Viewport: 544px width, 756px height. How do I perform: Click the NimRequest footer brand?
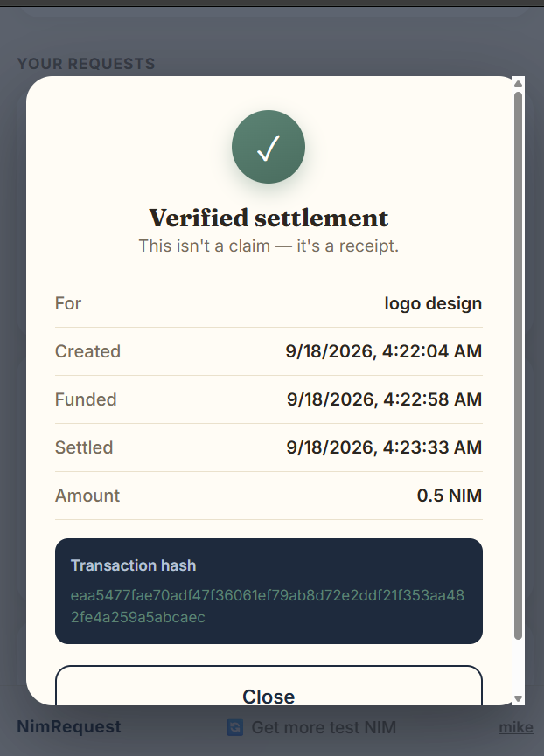pos(69,726)
